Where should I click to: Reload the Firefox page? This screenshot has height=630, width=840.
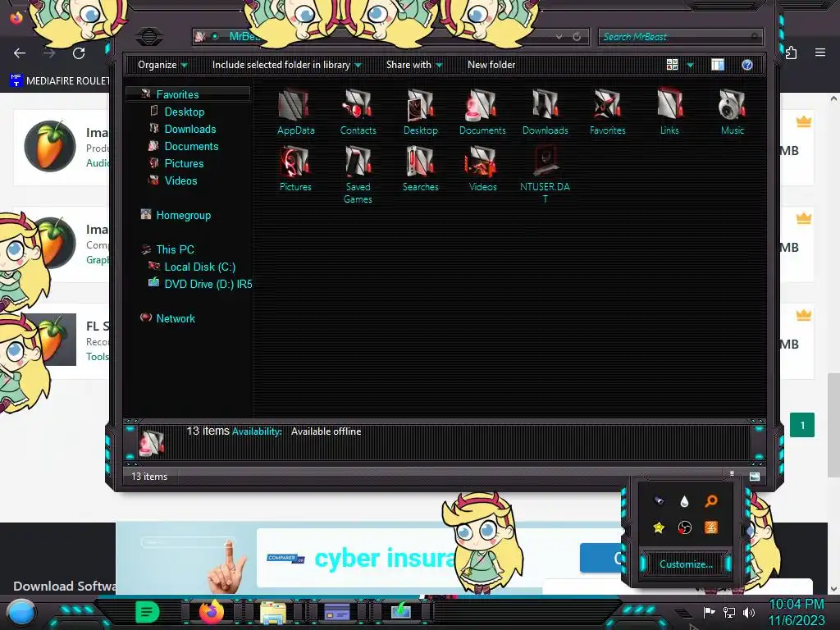coord(79,53)
